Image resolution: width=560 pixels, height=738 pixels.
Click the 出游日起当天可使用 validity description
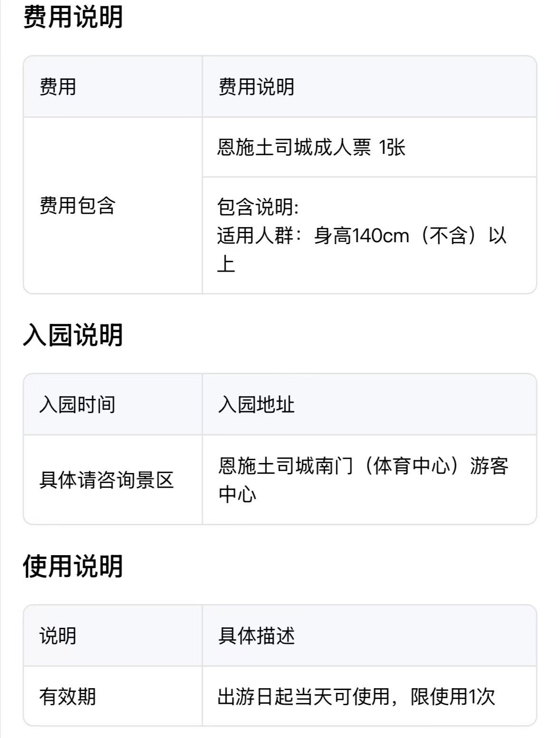click(304, 697)
